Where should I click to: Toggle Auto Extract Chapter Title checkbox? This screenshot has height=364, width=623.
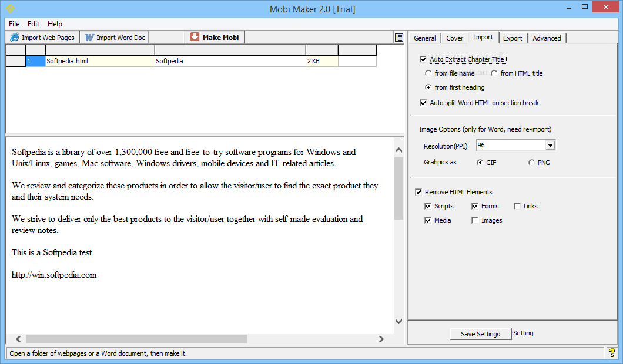click(423, 59)
